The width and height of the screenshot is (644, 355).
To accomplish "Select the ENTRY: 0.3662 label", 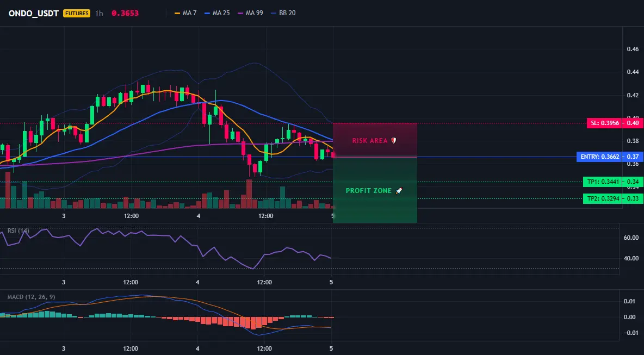I will [x=598, y=157].
